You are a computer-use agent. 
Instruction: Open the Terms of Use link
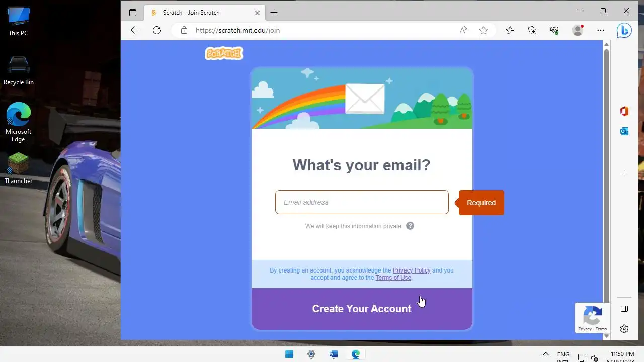[393, 278]
